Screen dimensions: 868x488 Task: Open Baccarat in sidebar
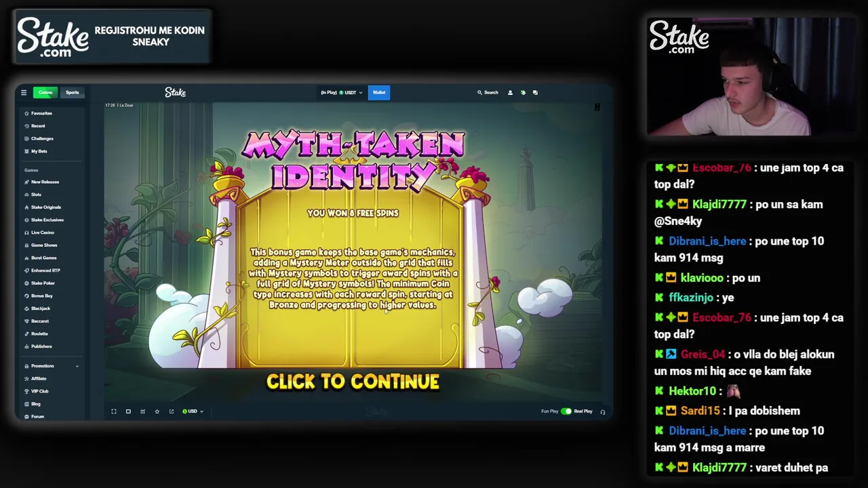37,321
